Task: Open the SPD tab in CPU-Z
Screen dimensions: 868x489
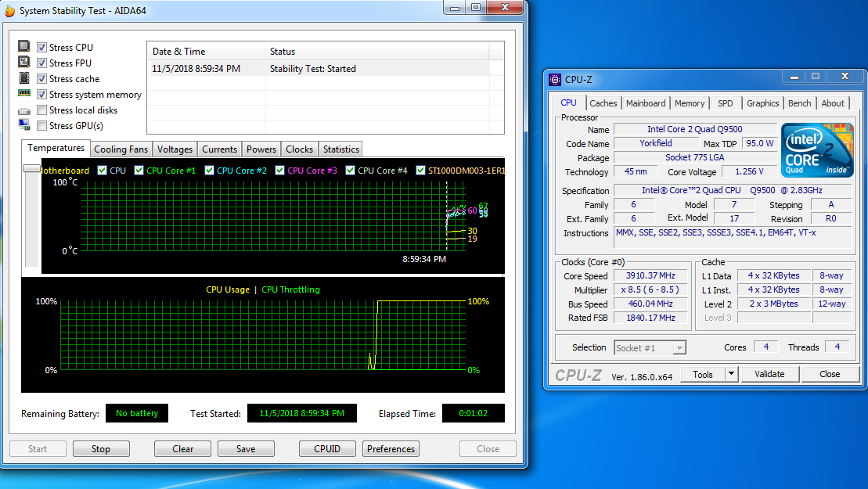Action: tap(726, 103)
